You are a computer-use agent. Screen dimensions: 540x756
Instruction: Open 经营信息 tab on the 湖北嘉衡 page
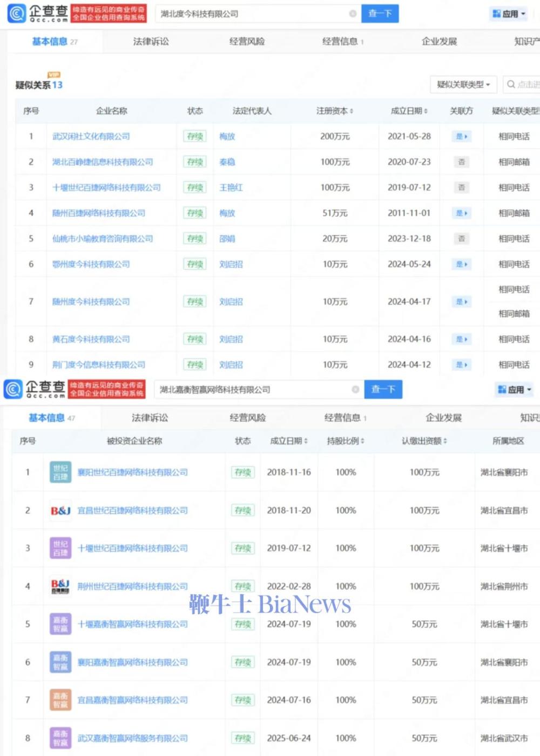[x=346, y=417]
